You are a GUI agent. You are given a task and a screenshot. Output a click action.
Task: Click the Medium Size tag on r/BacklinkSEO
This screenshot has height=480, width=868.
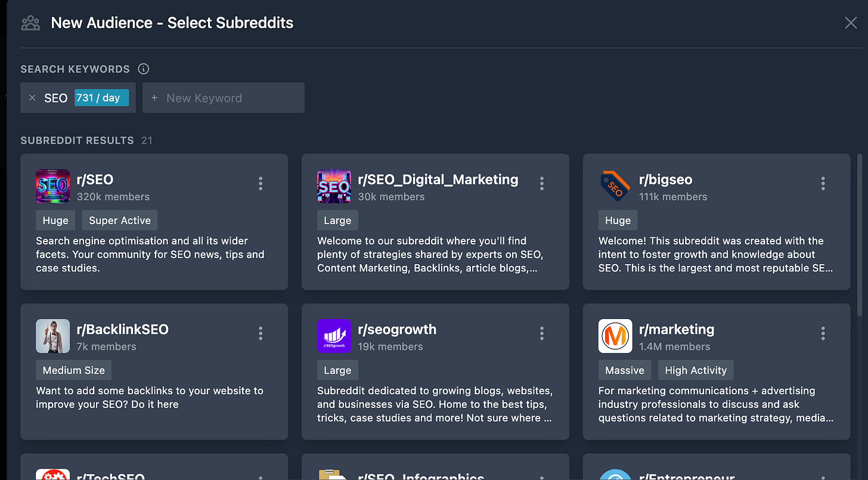coord(73,370)
